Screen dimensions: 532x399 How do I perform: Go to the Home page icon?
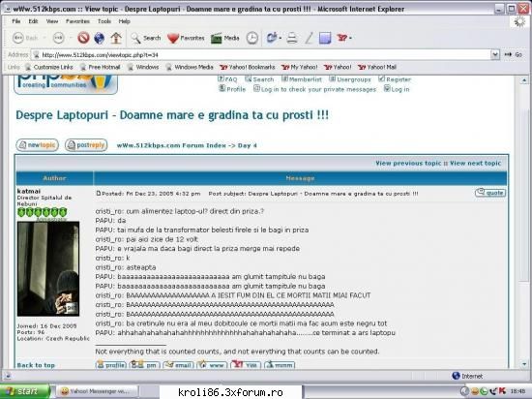pyautogui.click(x=116, y=38)
